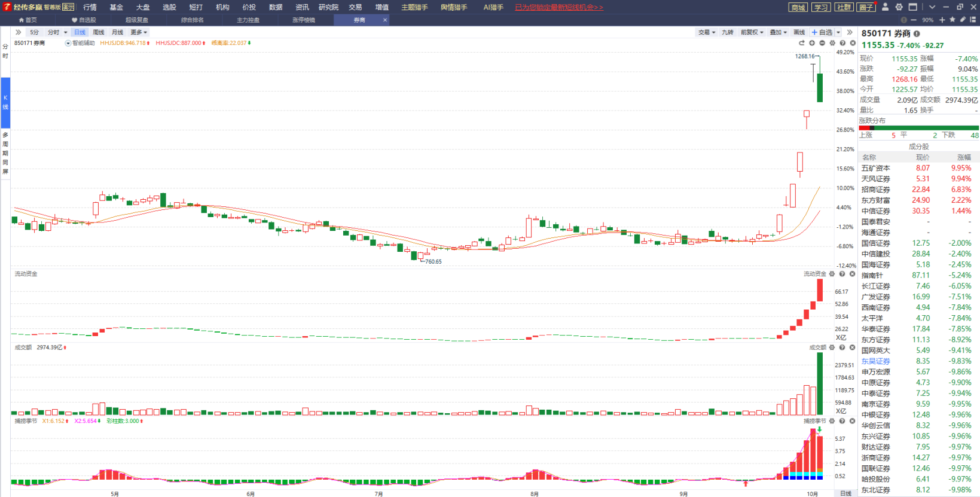Screen dimensions: 980x497
Task: Open settings gear in title bar
Action: [899, 7]
